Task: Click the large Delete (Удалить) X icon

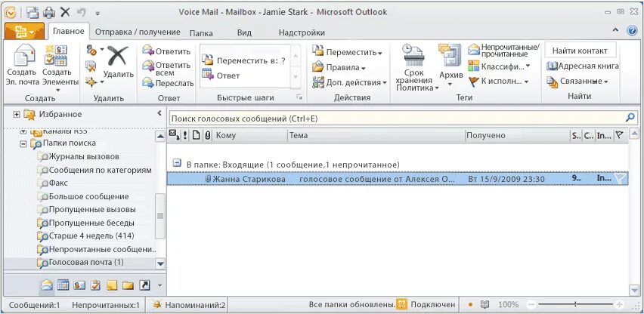Action: coord(118,56)
